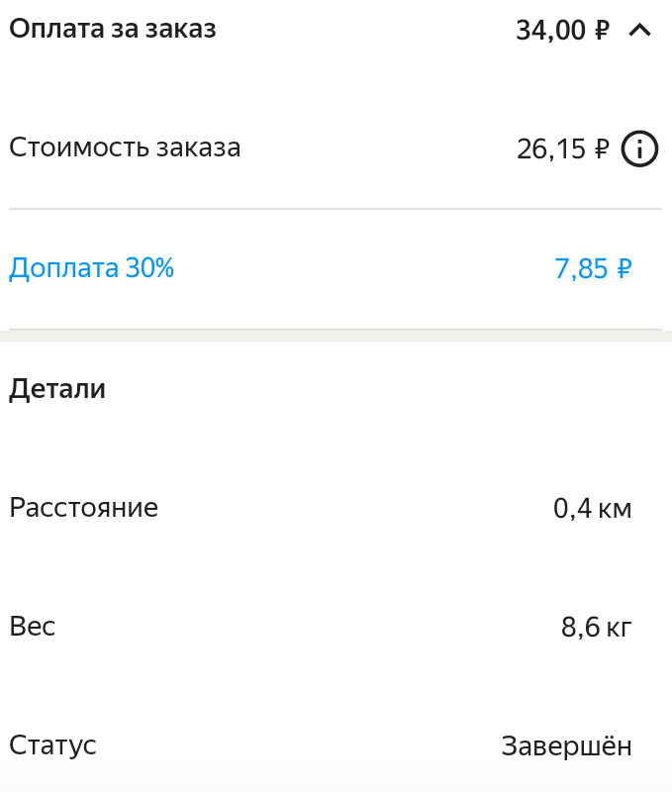Select the Статус row label
Image resolution: width=672 pixels, height=792 pixels.
click(x=52, y=745)
